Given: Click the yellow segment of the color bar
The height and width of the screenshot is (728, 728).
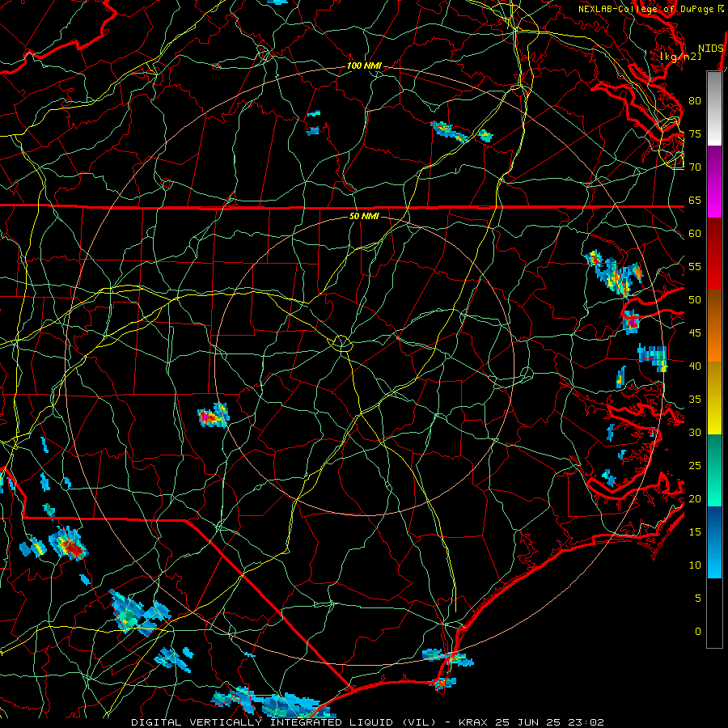Looking at the screenshot, I should (x=714, y=398).
